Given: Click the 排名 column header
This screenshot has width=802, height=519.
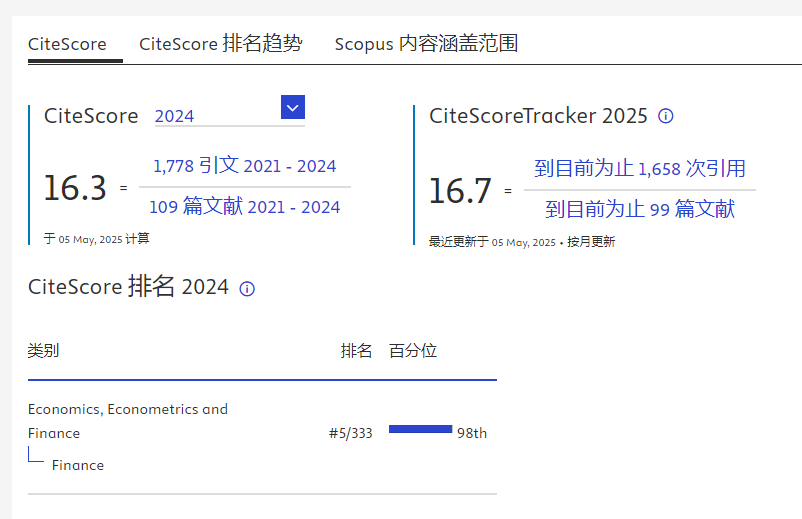Looking at the screenshot, I should pyautogui.click(x=356, y=351).
